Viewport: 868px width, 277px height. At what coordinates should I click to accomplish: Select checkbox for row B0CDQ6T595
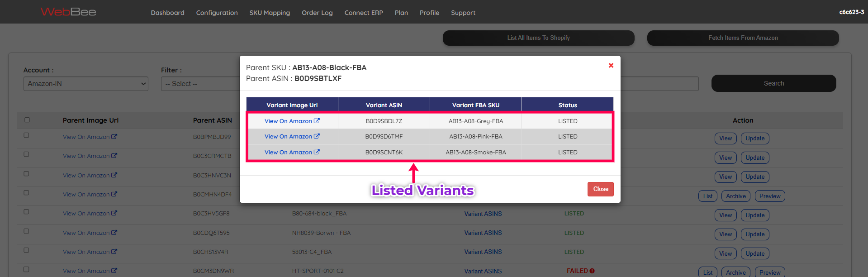pyautogui.click(x=26, y=231)
